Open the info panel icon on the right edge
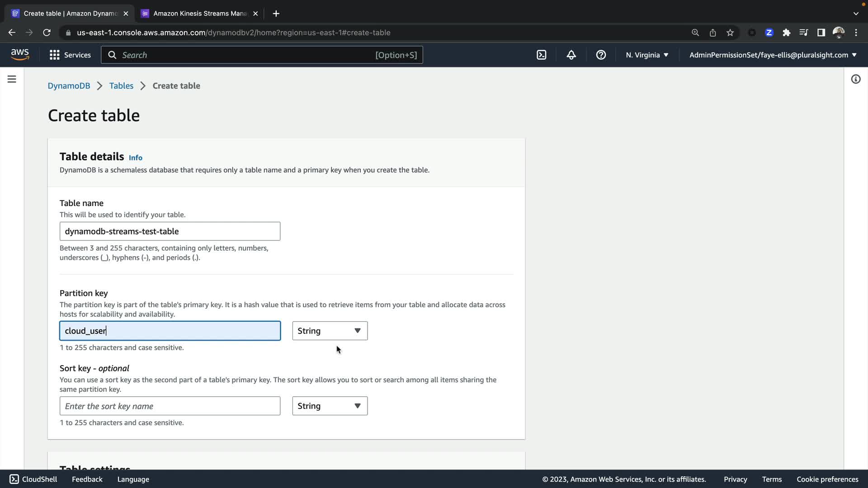This screenshot has height=488, width=868. [x=855, y=80]
